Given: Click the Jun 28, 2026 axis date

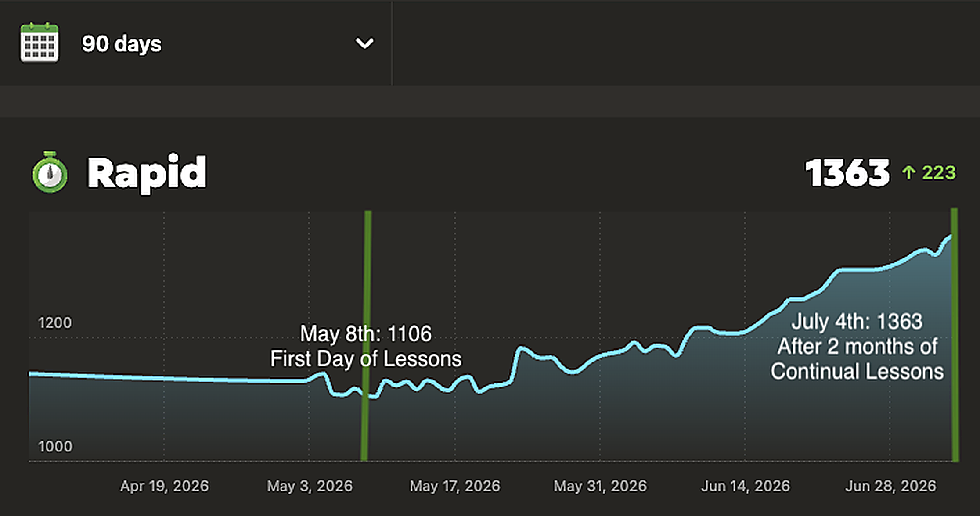Looking at the screenshot, I should (x=890, y=486).
